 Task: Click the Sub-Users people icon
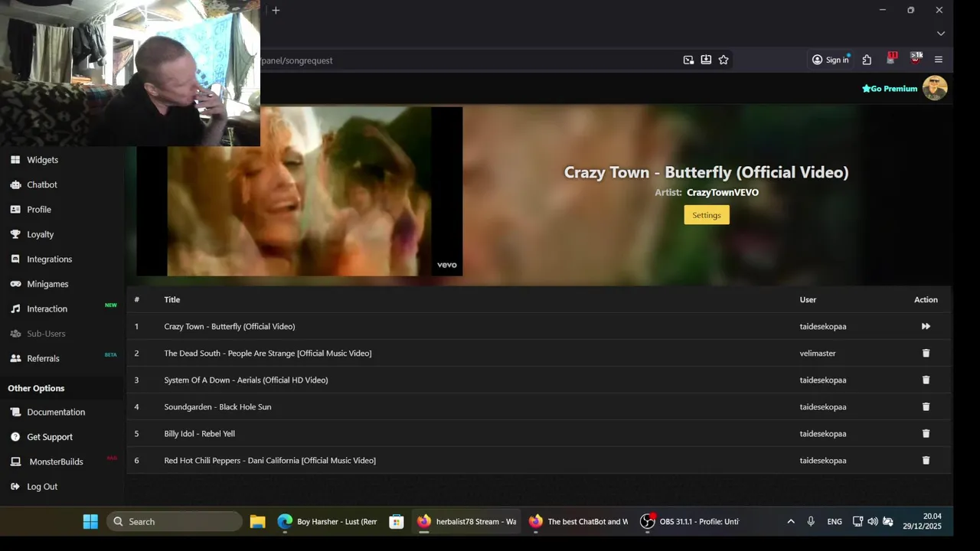point(15,334)
